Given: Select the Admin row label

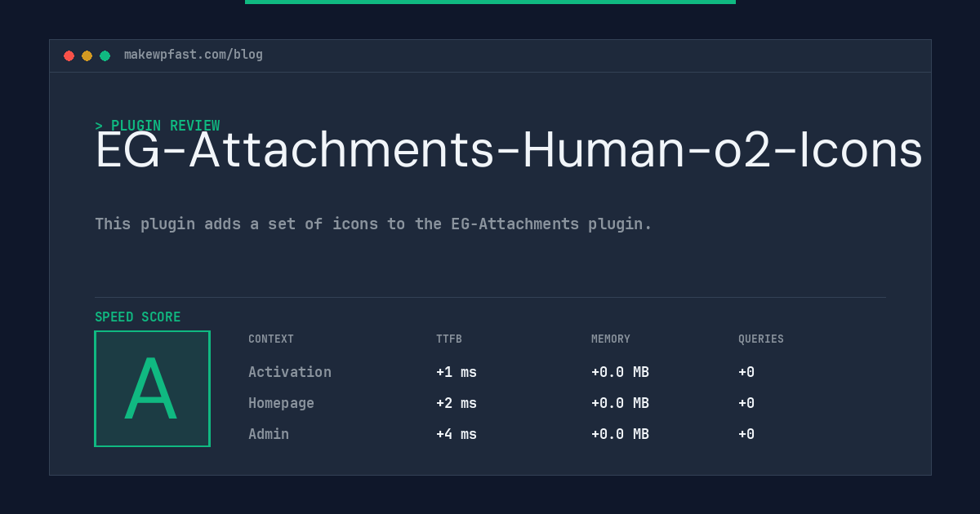Looking at the screenshot, I should 269,434.
